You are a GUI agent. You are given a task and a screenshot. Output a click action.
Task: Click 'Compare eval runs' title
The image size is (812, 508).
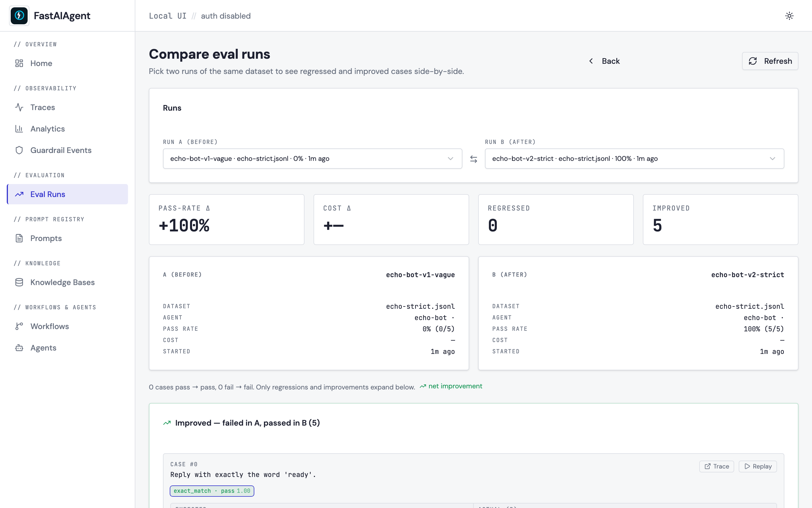pyautogui.click(x=209, y=54)
